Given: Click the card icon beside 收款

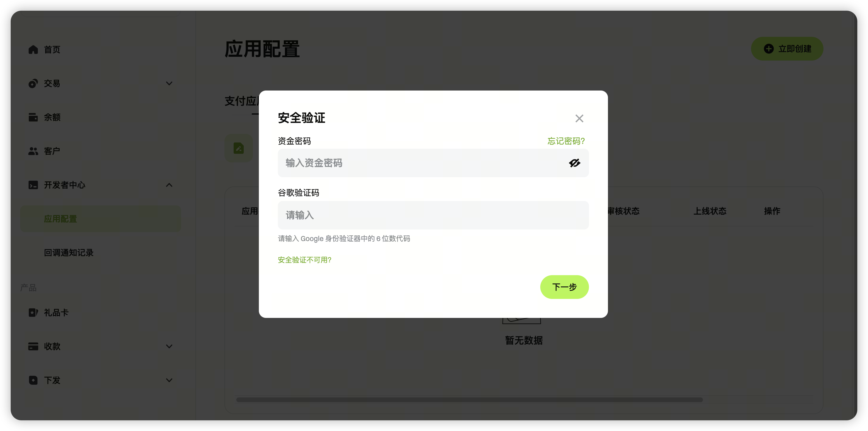Looking at the screenshot, I should (x=33, y=346).
